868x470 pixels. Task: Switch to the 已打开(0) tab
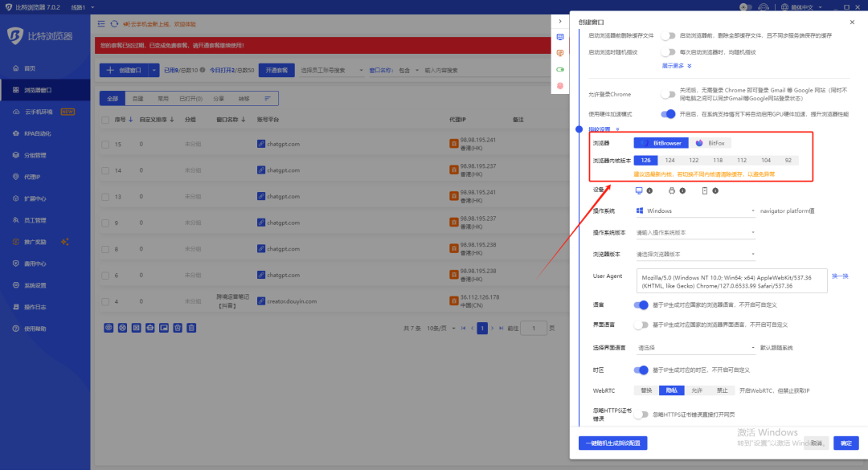(191, 99)
